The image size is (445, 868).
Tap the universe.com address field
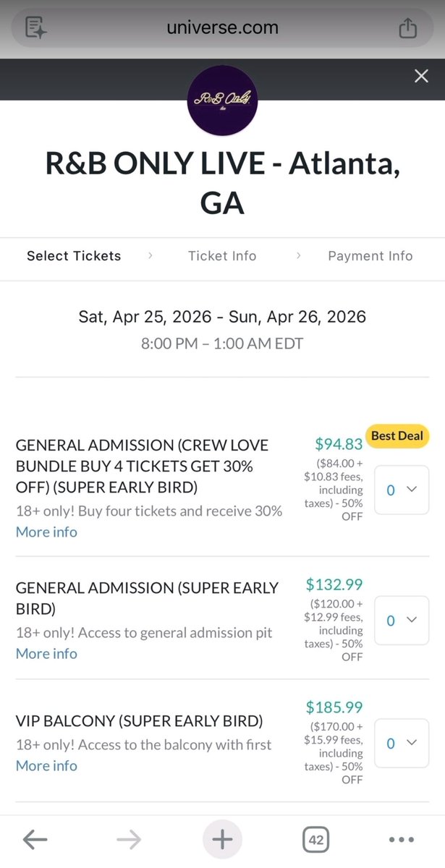click(x=222, y=28)
